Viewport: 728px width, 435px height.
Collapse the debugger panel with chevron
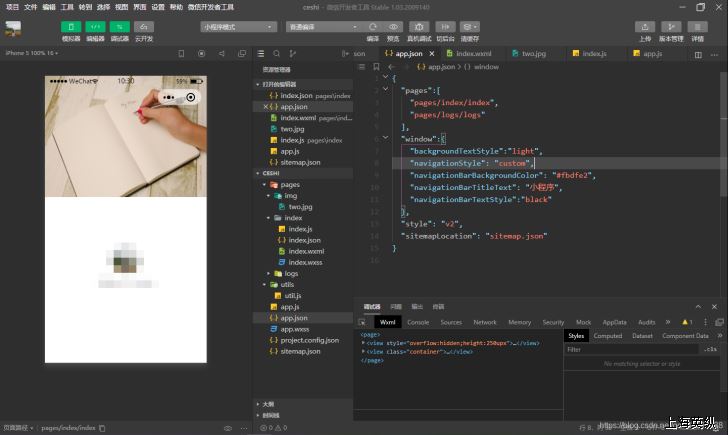pos(698,306)
